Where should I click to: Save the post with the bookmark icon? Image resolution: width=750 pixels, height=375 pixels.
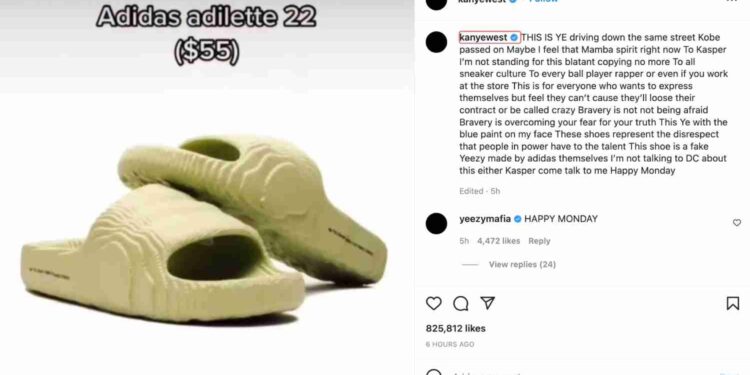(733, 303)
